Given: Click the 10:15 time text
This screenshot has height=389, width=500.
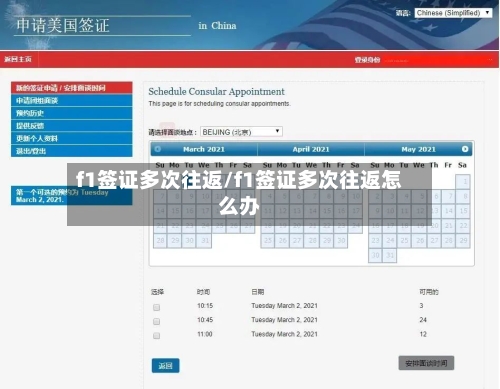Looking at the screenshot, I should pyautogui.click(x=205, y=306).
